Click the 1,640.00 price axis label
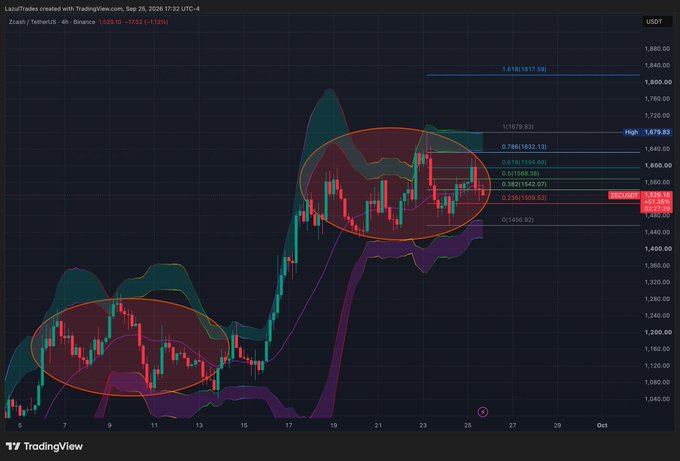Image resolution: width=680 pixels, height=461 pixels. coord(658,149)
